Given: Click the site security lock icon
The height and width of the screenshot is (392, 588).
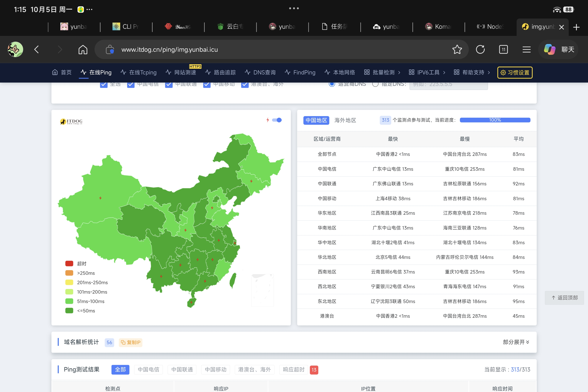Looking at the screenshot, I should pyautogui.click(x=110, y=50).
